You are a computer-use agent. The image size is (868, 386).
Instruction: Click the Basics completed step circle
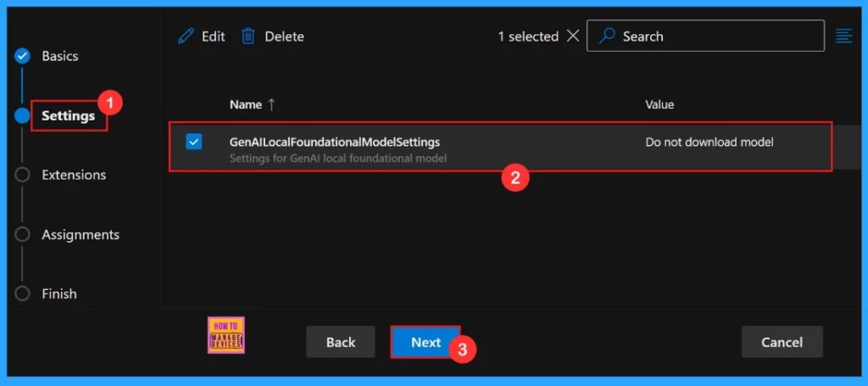[22, 56]
